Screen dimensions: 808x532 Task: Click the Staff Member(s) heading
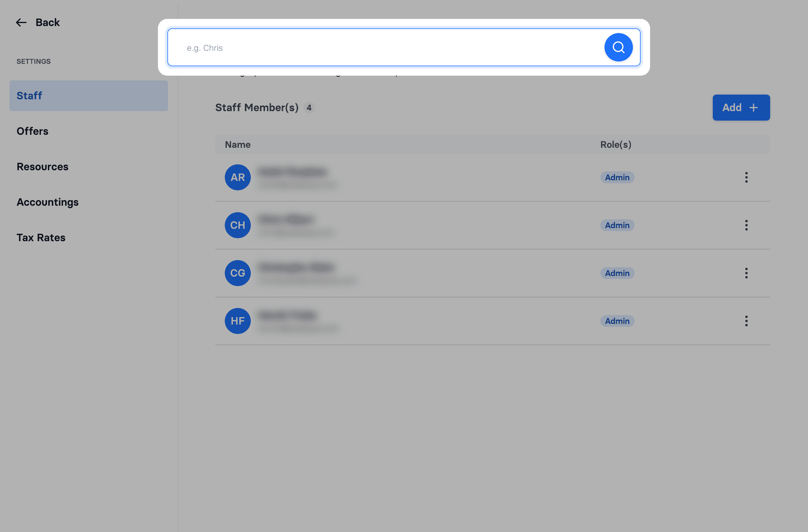(257, 108)
